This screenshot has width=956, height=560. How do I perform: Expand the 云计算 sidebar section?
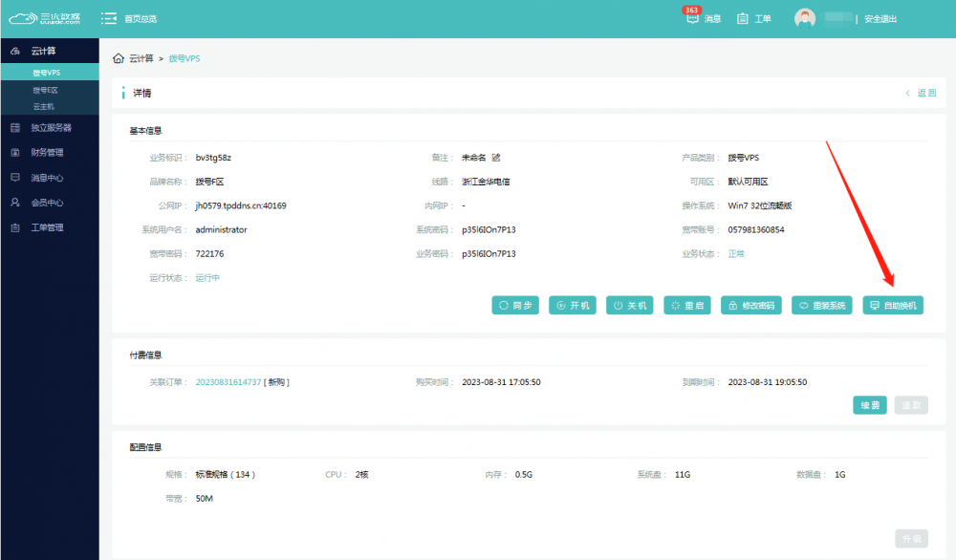50,51
